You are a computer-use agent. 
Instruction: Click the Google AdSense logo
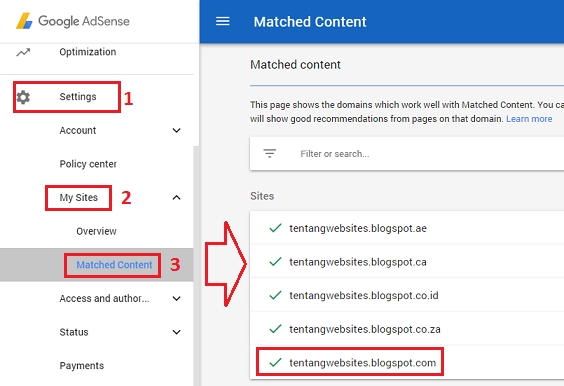coord(73,21)
